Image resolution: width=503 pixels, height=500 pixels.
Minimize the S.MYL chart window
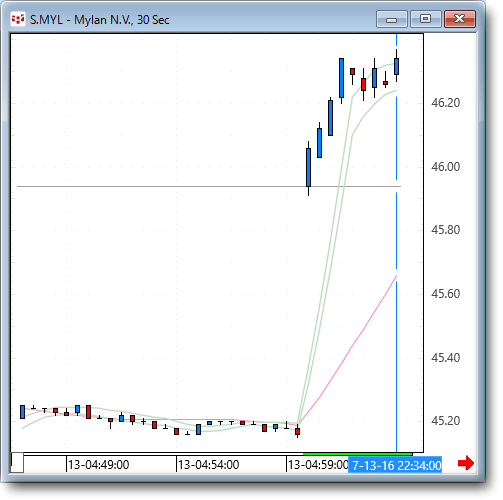392,19
